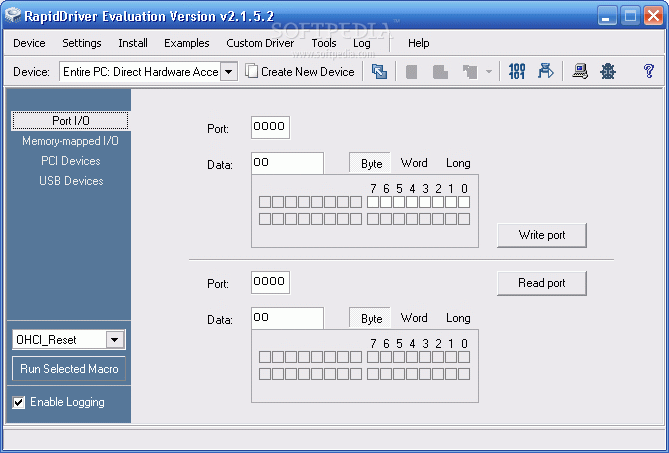Click the RapidDriver chip icon in title bar

[x=13, y=16]
